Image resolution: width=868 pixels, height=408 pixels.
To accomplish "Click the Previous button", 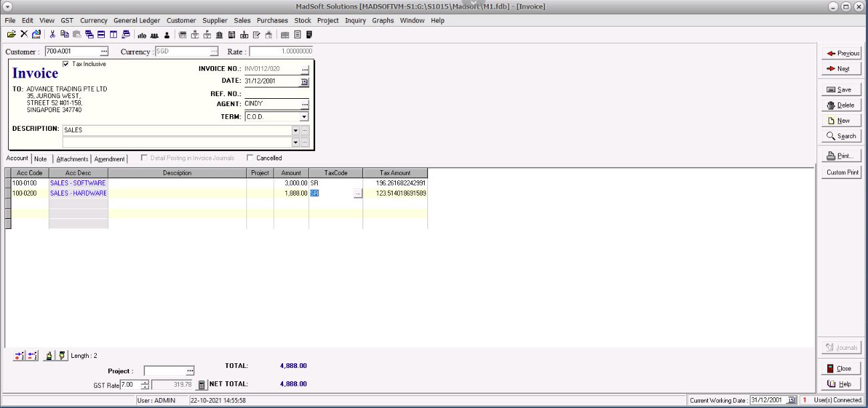I will (x=841, y=53).
